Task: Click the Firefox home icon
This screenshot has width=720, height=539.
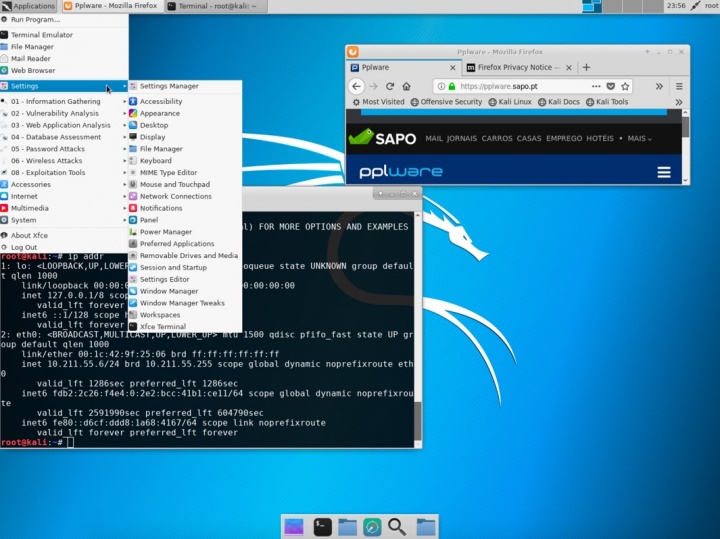Action: tap(408, 86)
